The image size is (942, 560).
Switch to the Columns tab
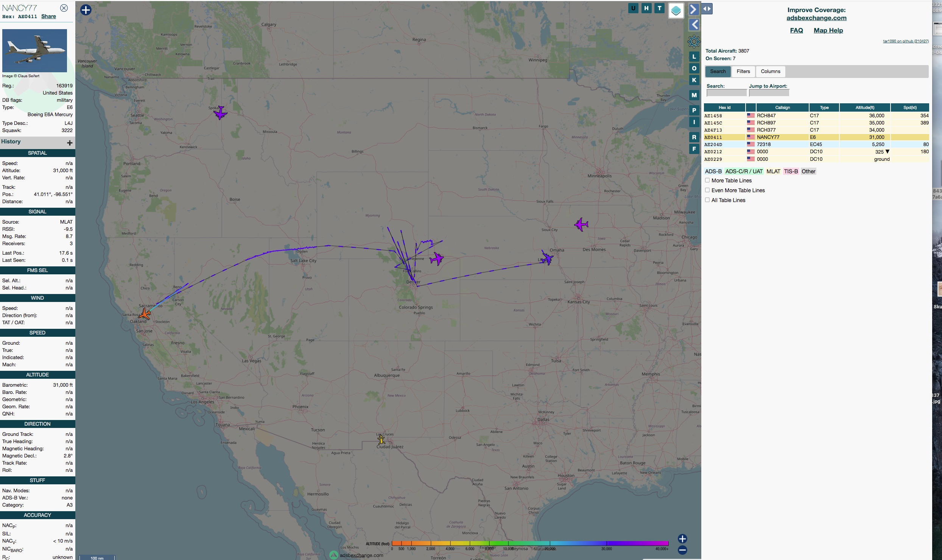pyautogui.click(x=771, y=72)
